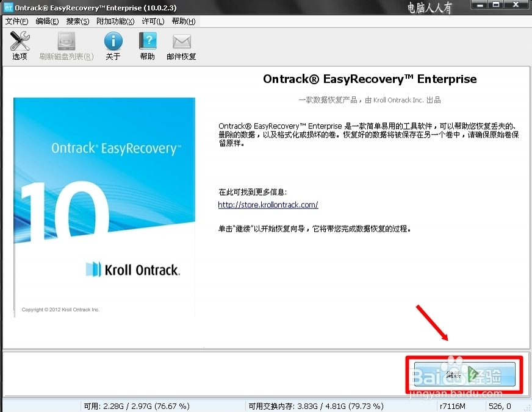The width and height of the screenshot is (532, 412).
Task: Click the EasyRecovery app icon in title bar
Action: click(8, 7)
